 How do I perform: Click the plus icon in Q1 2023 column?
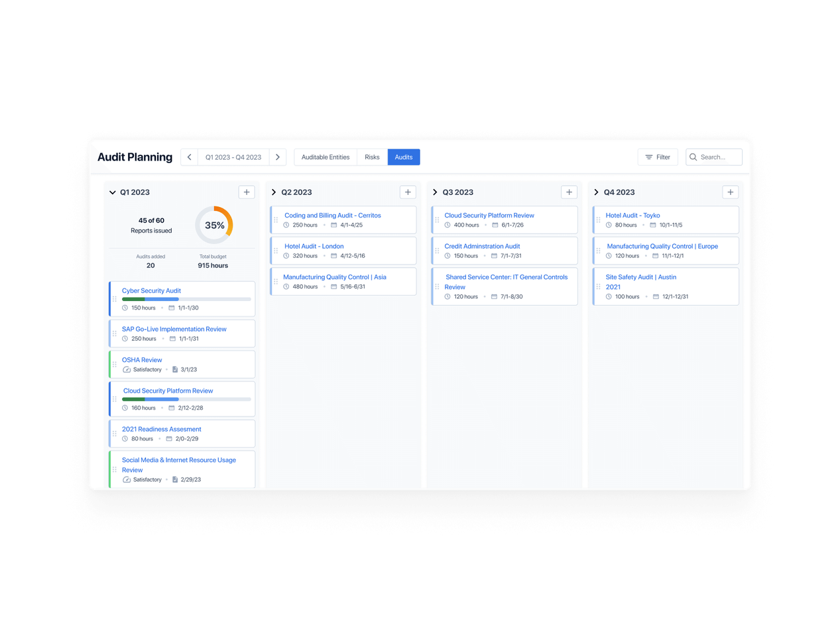point(247,192)
